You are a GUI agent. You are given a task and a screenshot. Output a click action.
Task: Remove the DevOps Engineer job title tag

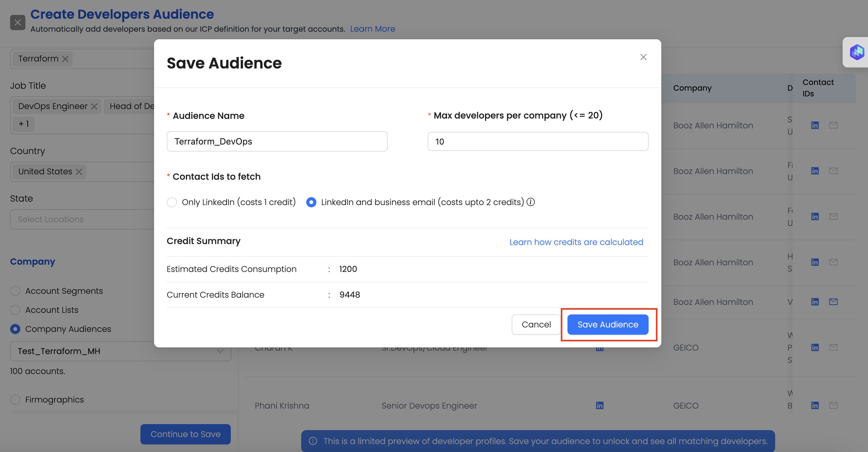[x=94, y=107]
